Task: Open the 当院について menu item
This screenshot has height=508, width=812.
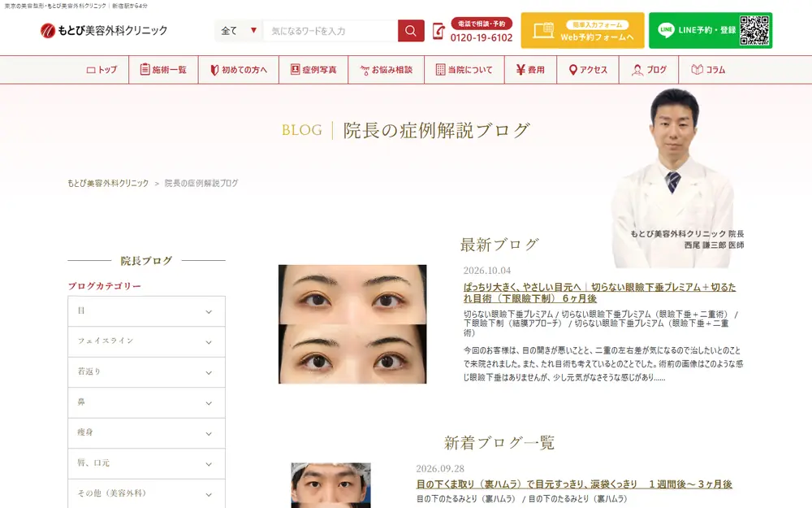Action: 464,70
